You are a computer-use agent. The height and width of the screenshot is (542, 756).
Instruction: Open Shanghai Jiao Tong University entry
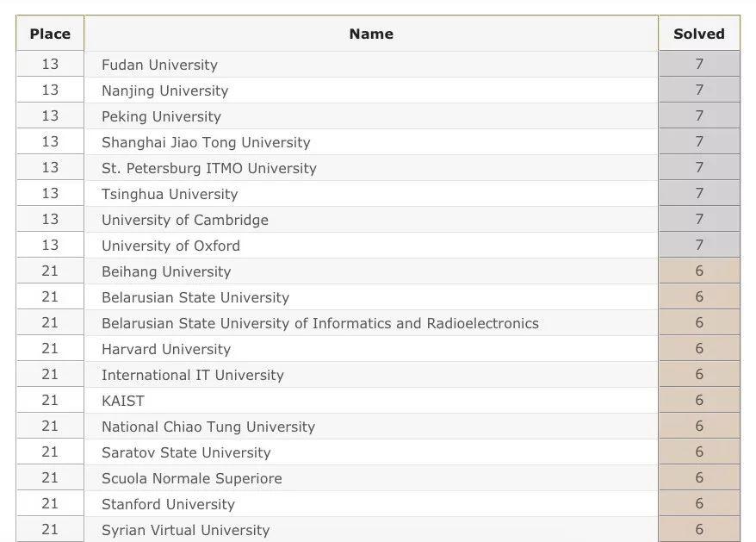point(206,142)
